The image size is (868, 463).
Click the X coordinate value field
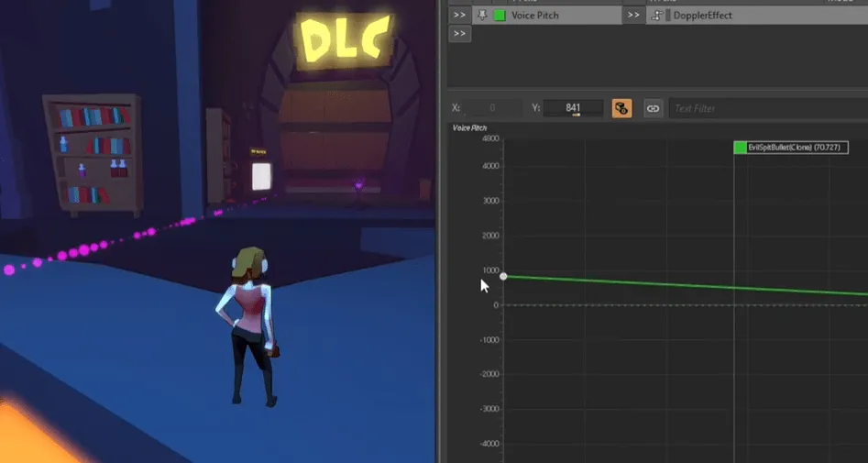(492, 108)
